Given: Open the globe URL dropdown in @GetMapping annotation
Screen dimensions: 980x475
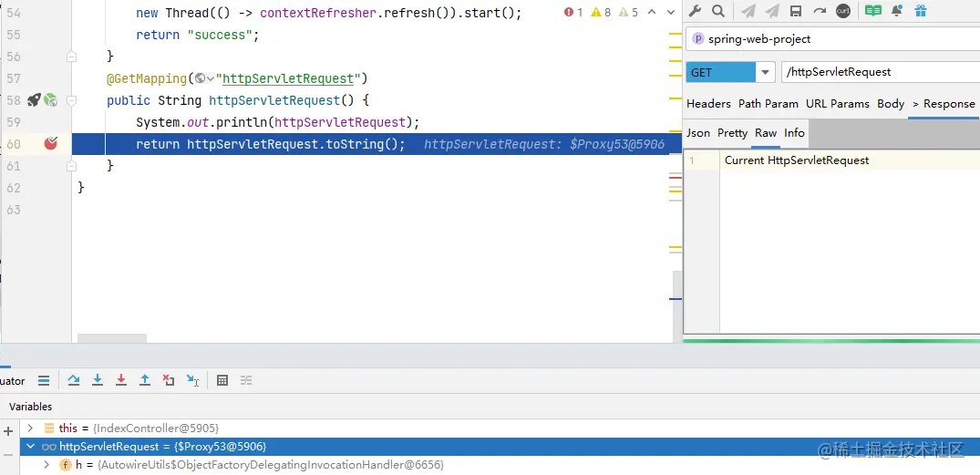Looking at the screenshot, I should 204,78.
